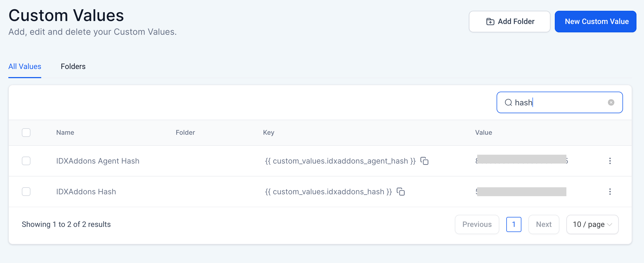Open actions menu for IDXAddons Hash row
The image size is (644, 263).
click(610, 192)
